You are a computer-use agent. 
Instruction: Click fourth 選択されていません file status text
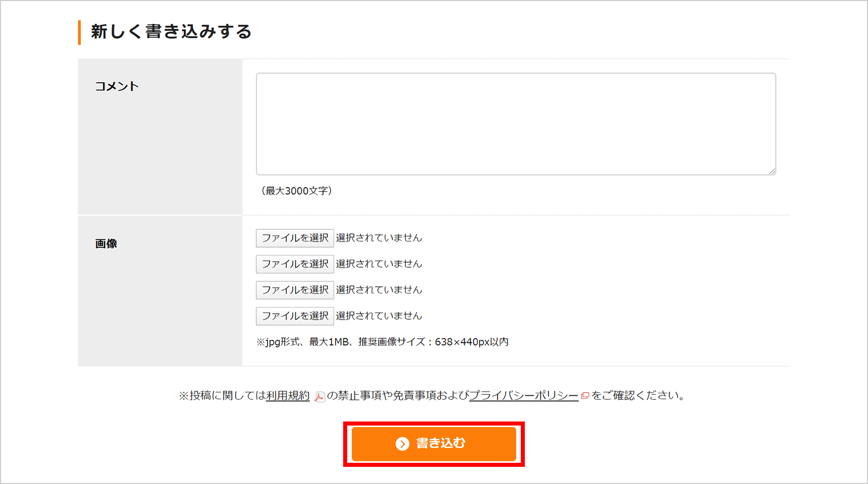click(x=379, y=316)
